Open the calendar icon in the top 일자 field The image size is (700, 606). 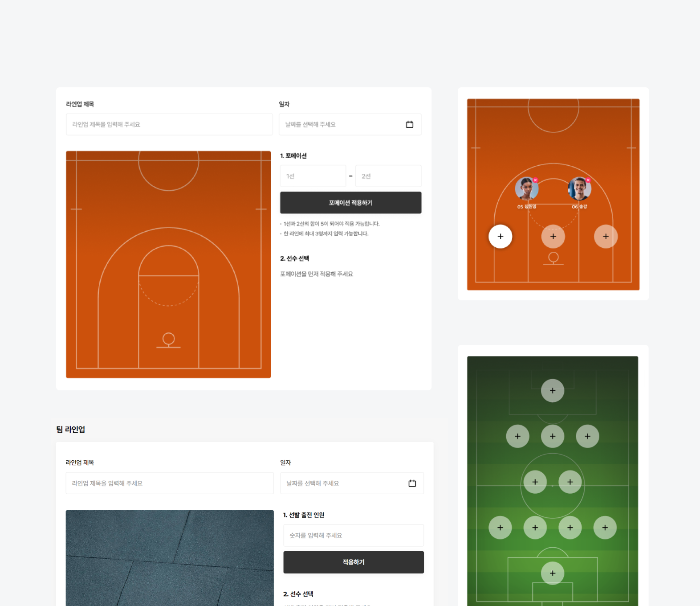pos(410,125)
